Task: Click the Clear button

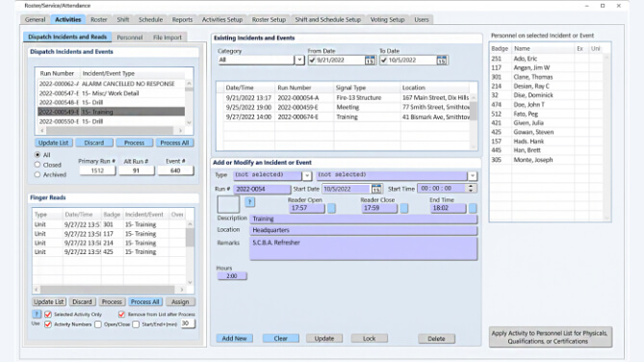Action: click(281, 338)
